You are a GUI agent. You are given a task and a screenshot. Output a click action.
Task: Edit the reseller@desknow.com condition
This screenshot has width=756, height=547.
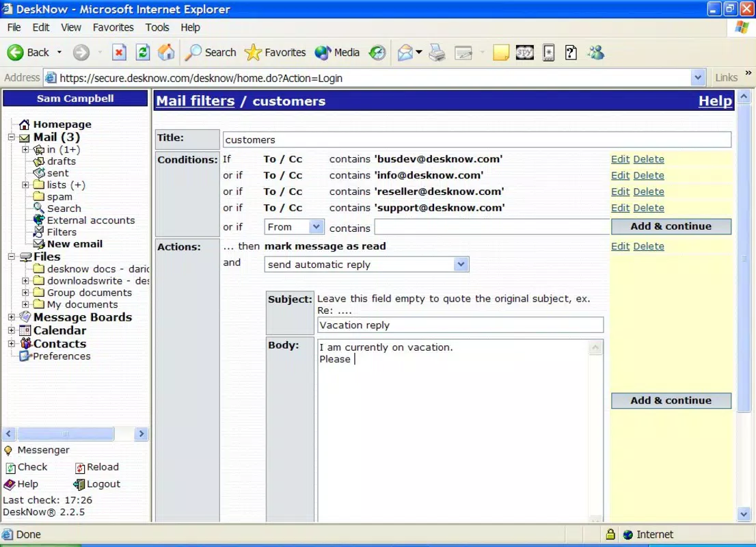(x=620, y=191)
